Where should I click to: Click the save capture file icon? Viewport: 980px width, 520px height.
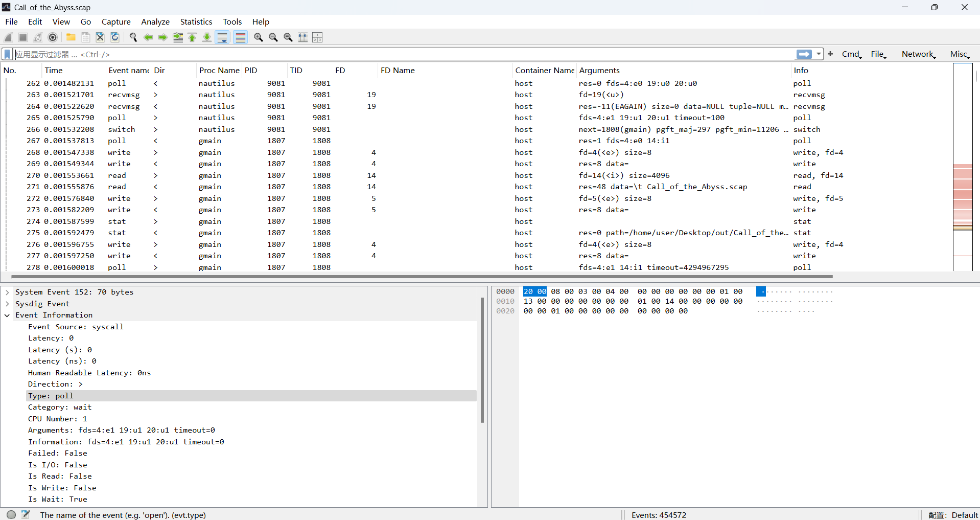pos(86,37)
